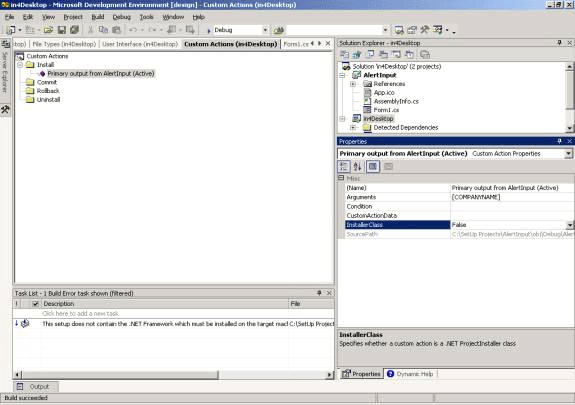Switch to File Types (in4Desktop) tab
This screenshot has height=405, width=575.
64,44
